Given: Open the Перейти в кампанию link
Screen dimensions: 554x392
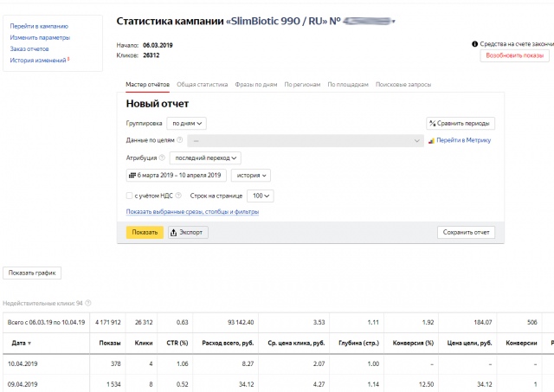Looking at the screenshot, I should [39, 26].
